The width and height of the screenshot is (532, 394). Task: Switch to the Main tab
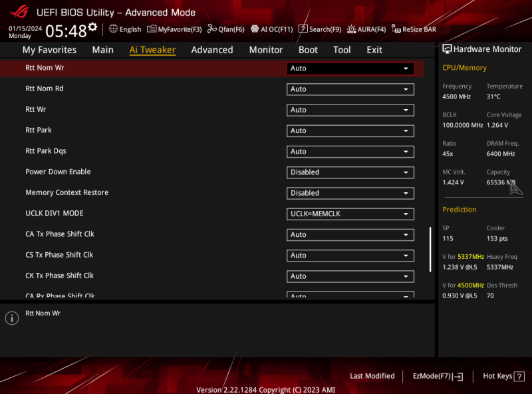pos(103,50)
